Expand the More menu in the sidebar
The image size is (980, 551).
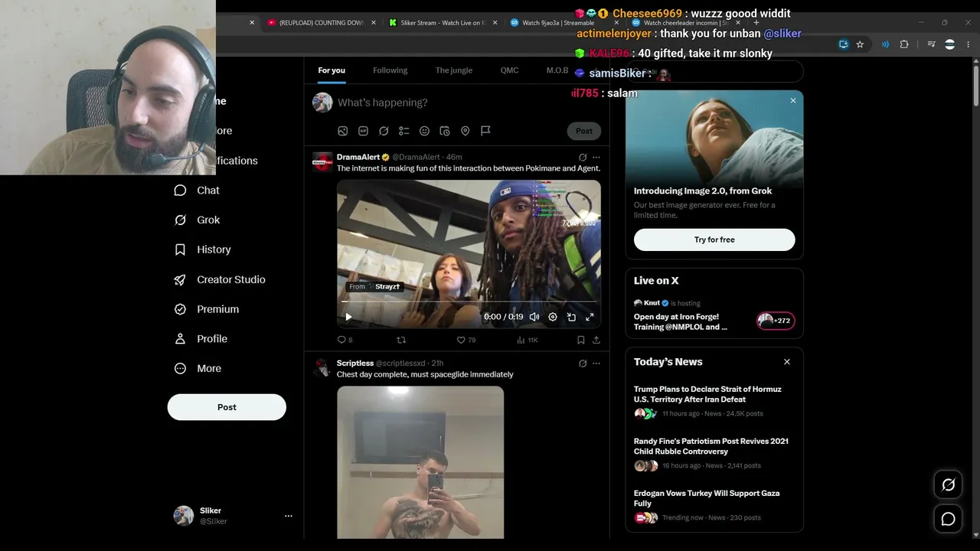[x=198, y=369]
